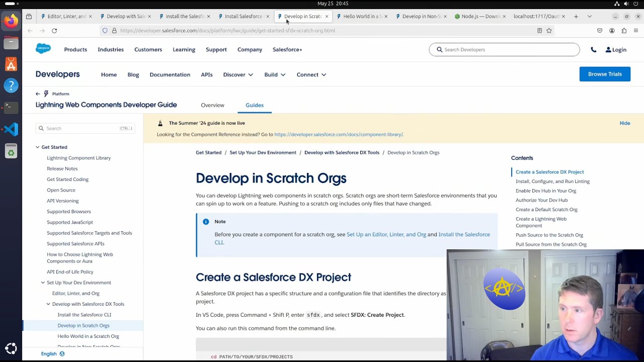
Task: Go back with the browser back arrow
Action: click(30, 31)
